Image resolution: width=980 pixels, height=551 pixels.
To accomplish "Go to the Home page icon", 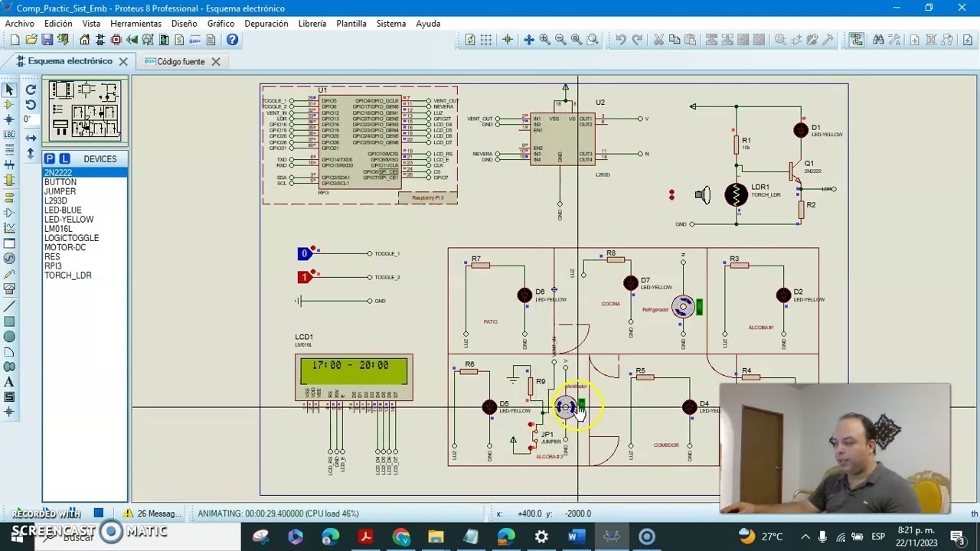I will coord(85,40).
